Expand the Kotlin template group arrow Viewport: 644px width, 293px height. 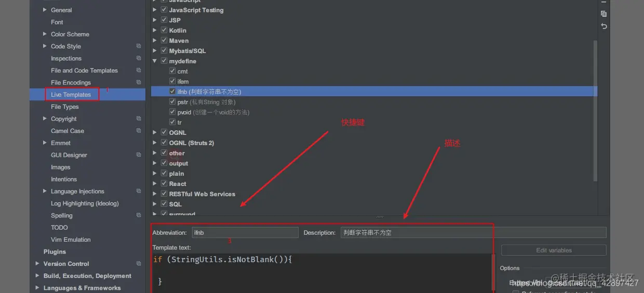click(x=155, y=31)
